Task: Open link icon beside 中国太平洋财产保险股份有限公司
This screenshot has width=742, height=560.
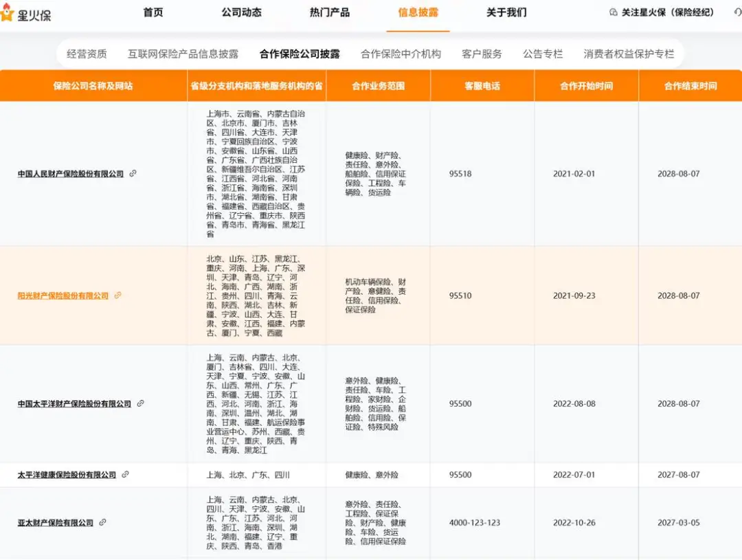Action: (141, 403)
